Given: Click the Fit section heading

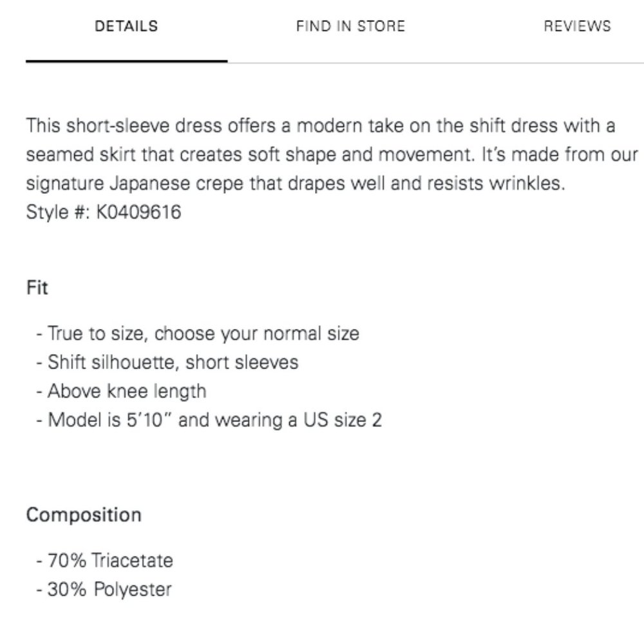Looking at the screenshot, I should (37, 287).
